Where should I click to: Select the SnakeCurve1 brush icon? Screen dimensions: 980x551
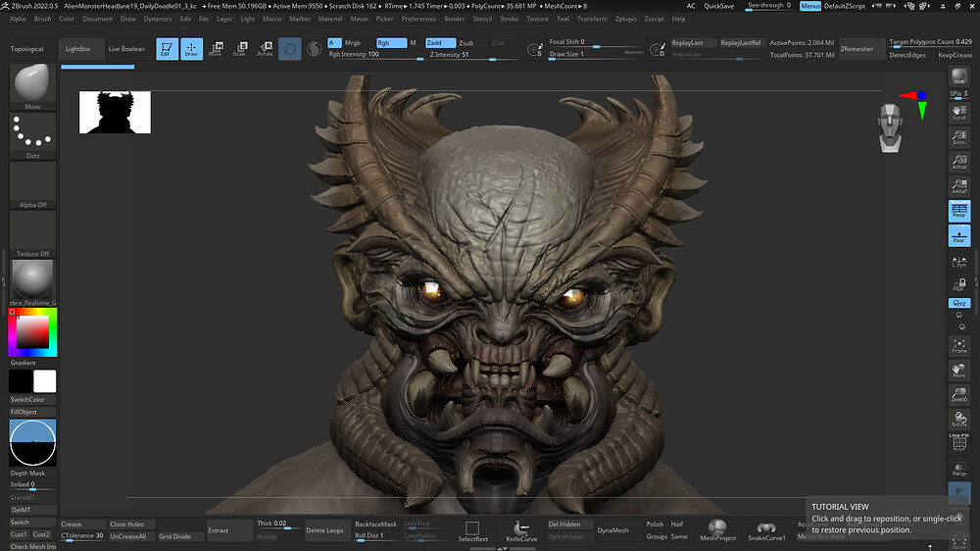(766, 531)
